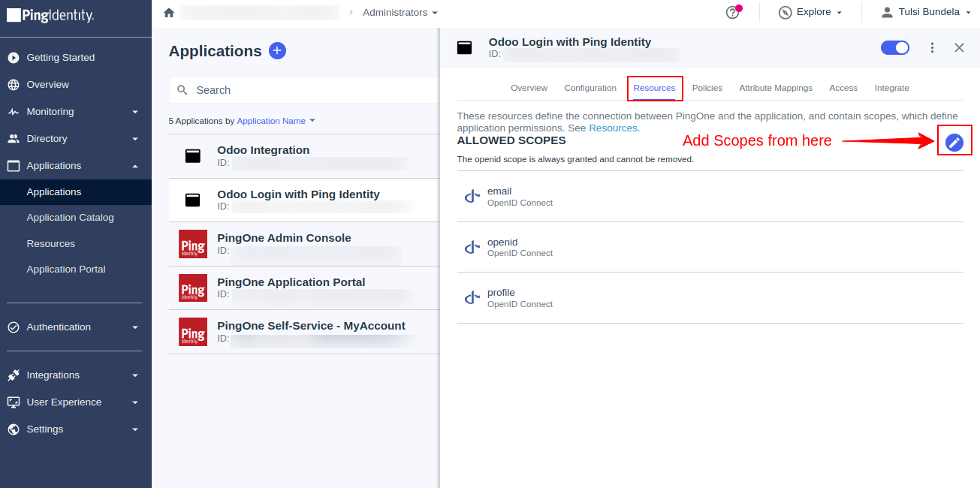The height and width of the screenshot is (488, 980).
Task: Click the Getting Started sidebar icon
Action: (14, 58)
